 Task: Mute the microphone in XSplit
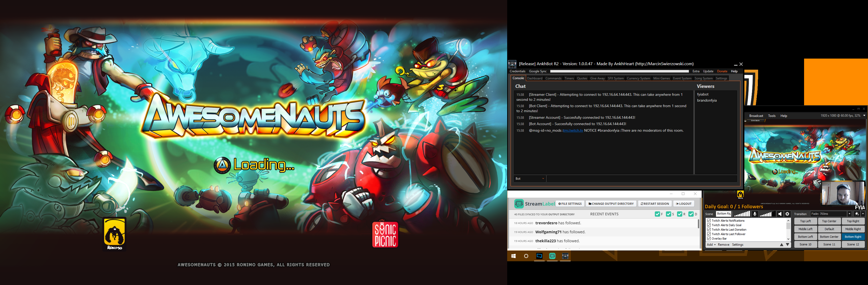pyautogui.click(x=755, y=214)
